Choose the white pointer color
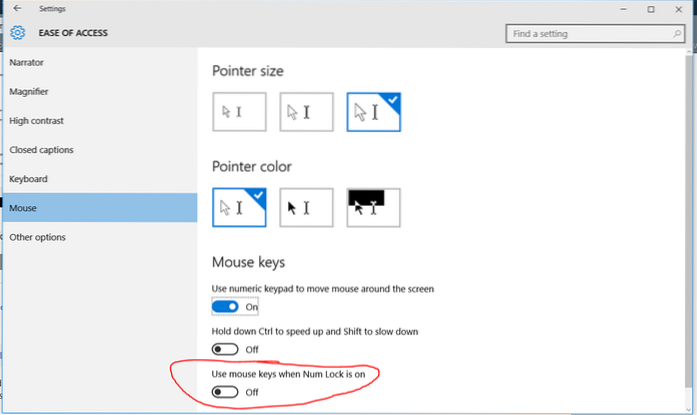 point(240,207)
